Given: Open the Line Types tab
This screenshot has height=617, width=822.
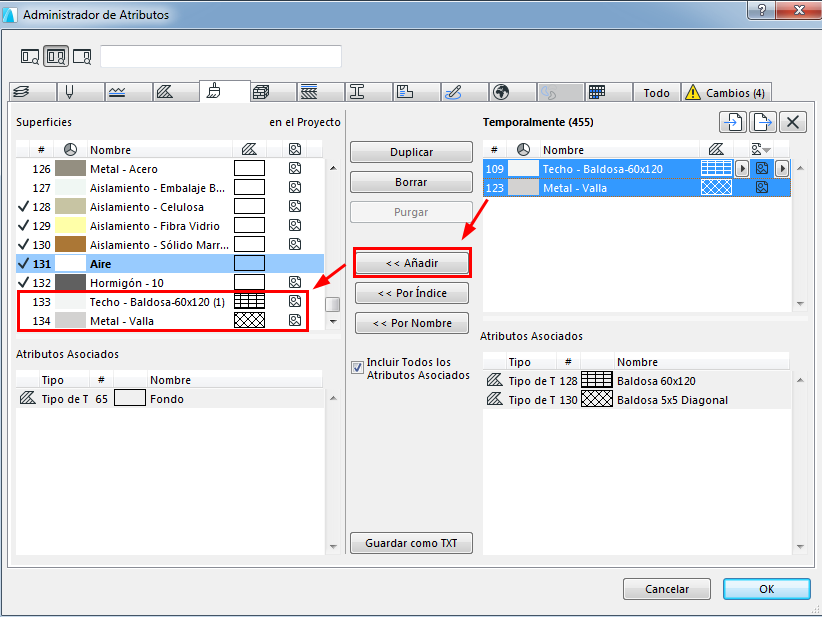Looking at the screenshot, I should 128,92.
